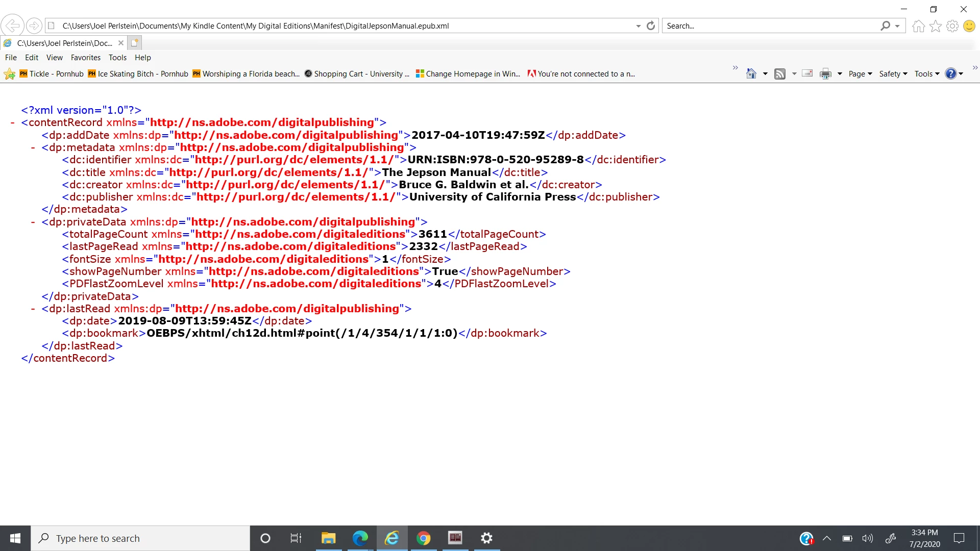Click the Search input field
The width and height of the screenshot is (980, 551).
pos(771,26)
